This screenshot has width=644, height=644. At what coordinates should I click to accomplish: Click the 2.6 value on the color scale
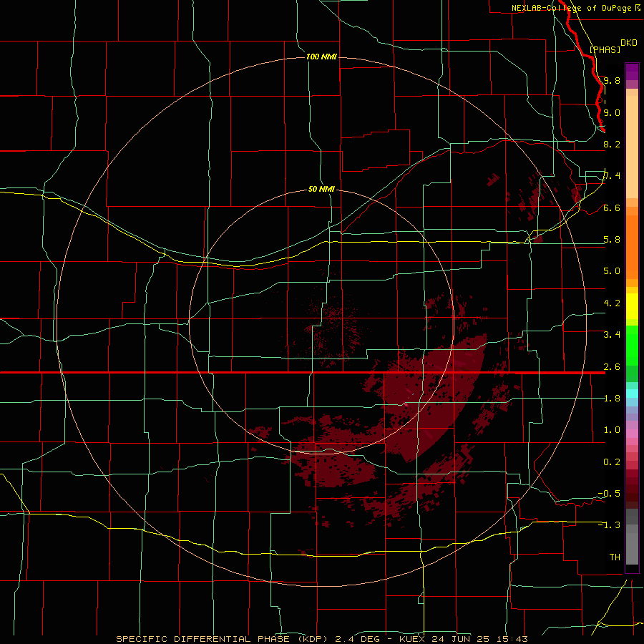tap(612, 367)
